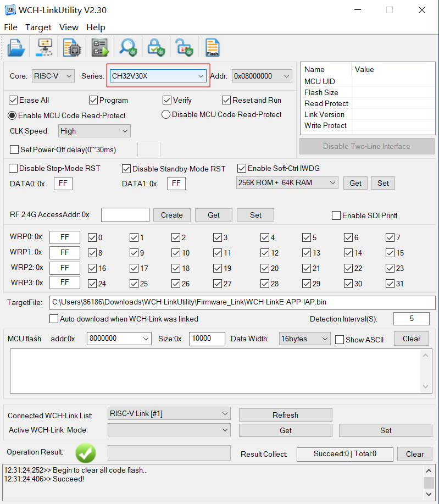This screenshot has width=439, height=504.
Task: Toggle Enable Soft-Ctrl IWDG checkbox
Action: click(x=242, y=168)
